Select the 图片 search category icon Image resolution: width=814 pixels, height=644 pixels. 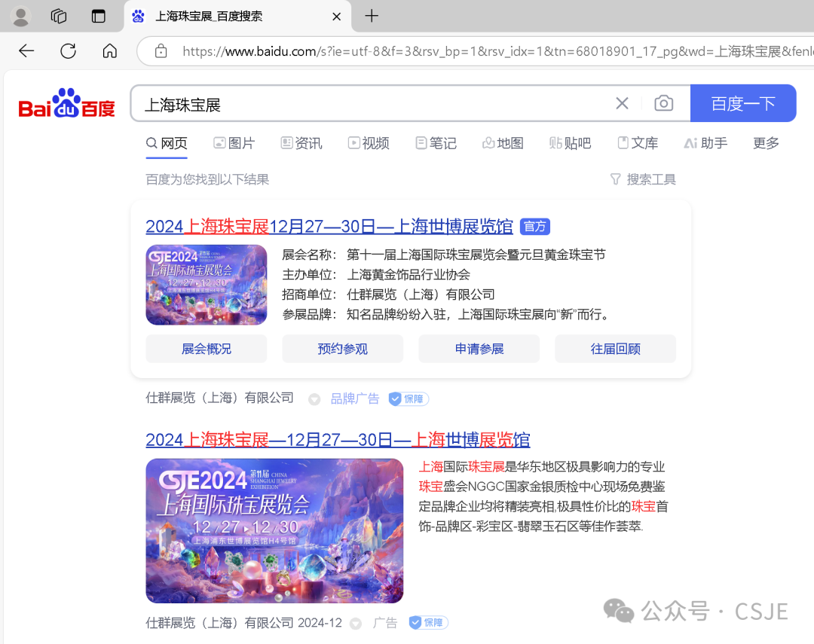pyautogui.click(x=219, y=142)
